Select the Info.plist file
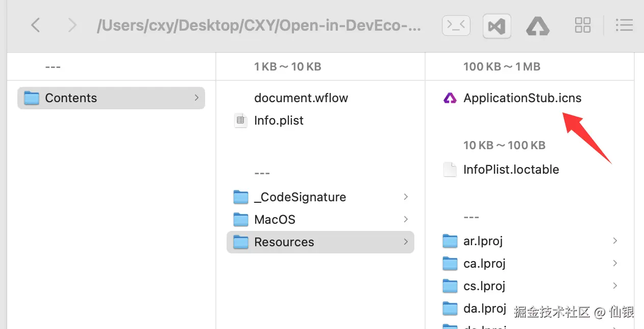The image size is (644, 329). click(279, 121)
